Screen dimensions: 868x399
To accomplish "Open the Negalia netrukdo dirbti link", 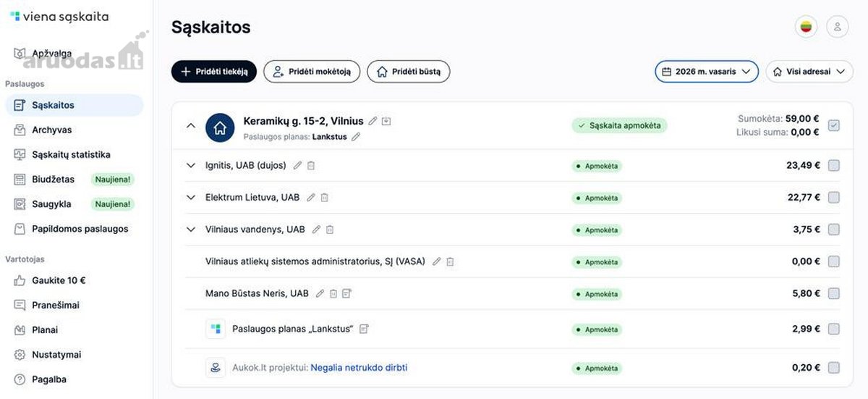I will click(359, 368).
